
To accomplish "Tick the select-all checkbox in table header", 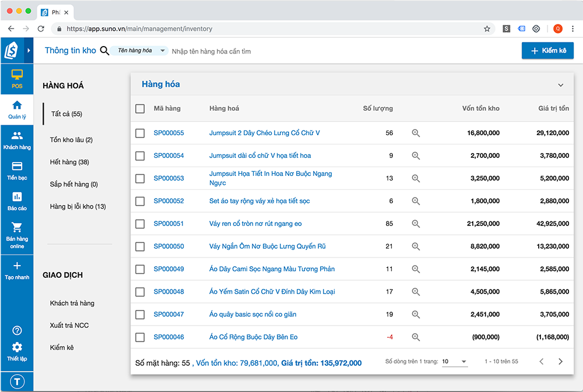I will [140, 108].
